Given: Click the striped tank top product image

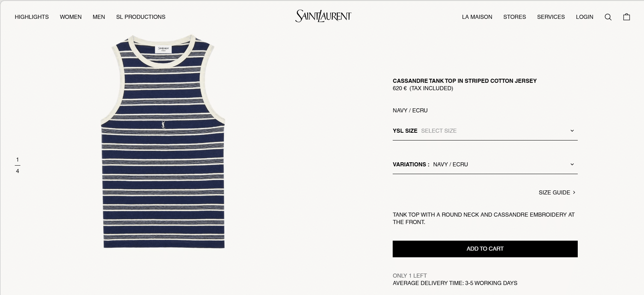Looking at the screenshot, I should pos(163,142).
